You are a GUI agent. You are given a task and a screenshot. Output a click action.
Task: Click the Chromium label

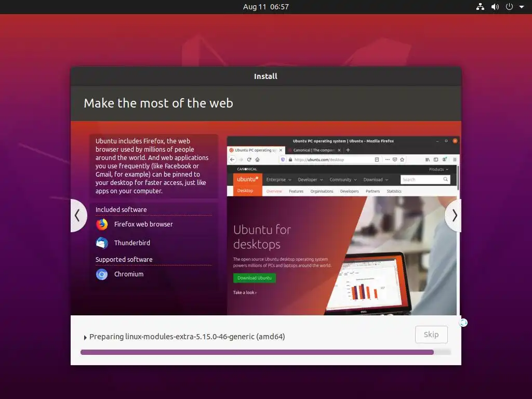(x=129, y=274)
